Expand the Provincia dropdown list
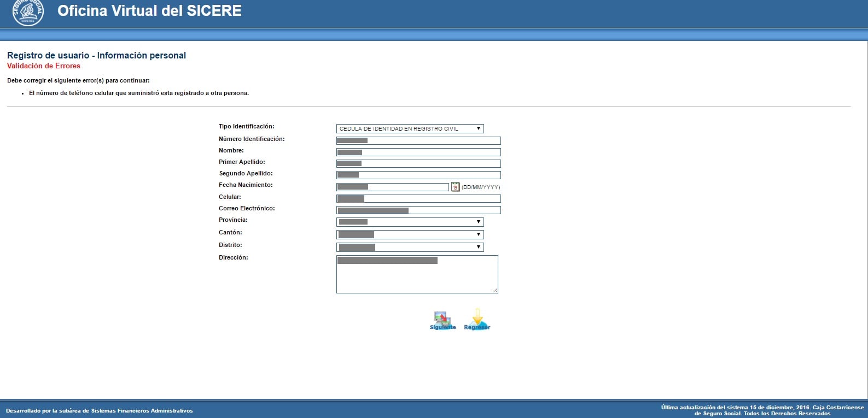This screenshot has width=868, height=418. (410, 222)
